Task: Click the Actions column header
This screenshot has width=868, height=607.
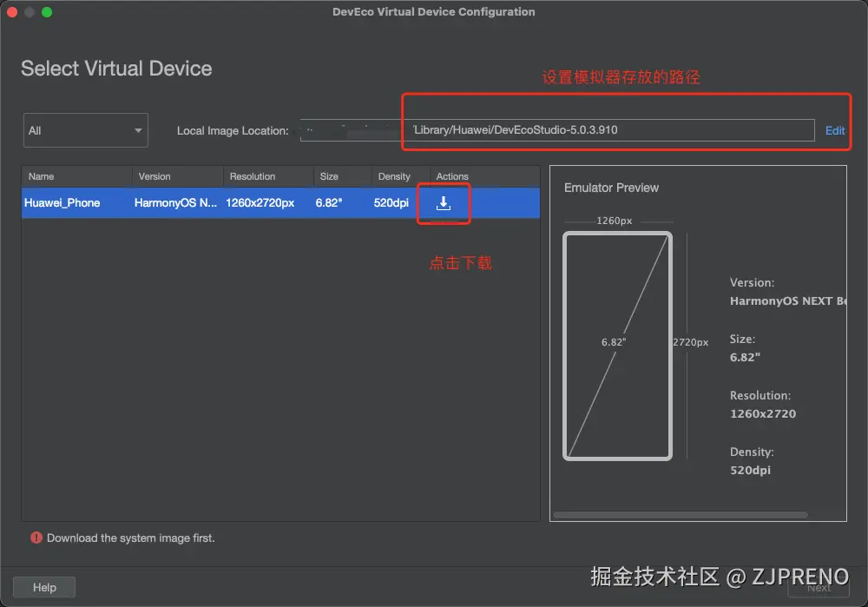Action: [484, 176]
